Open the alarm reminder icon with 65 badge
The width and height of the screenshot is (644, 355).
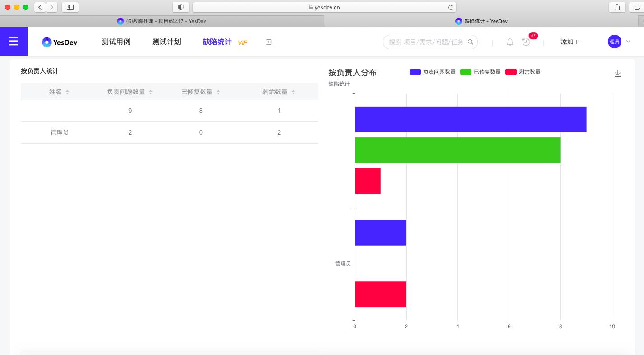point(526,42)
